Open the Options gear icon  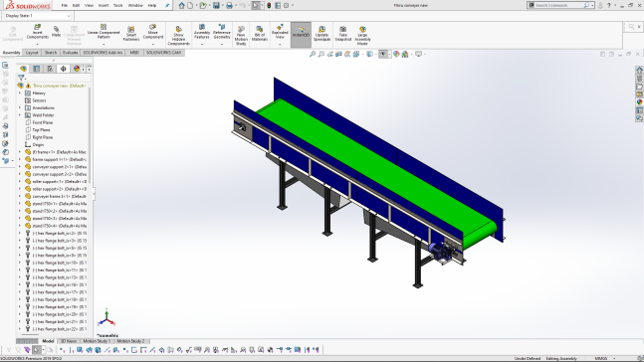coord(287,5)
